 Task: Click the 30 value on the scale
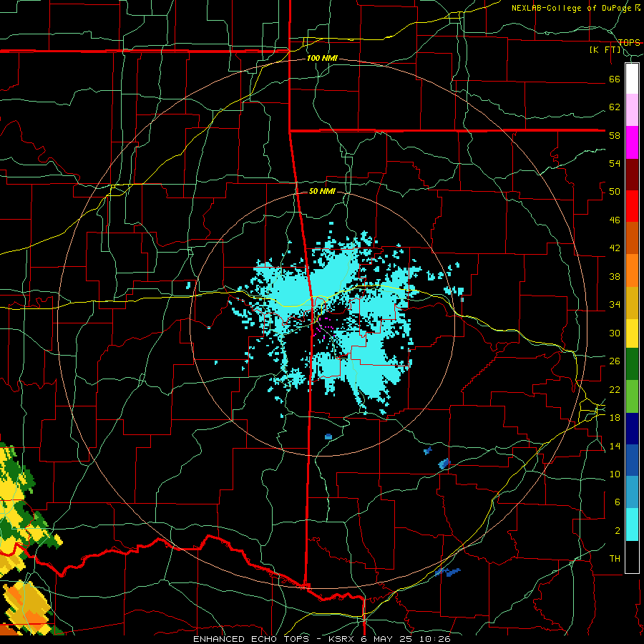[x=615, y=333]
